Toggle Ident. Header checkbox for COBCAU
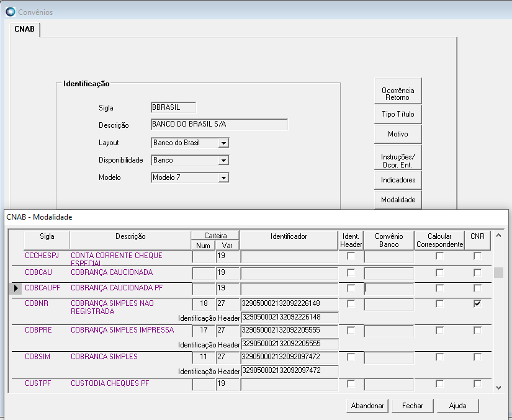 point(351,272)
